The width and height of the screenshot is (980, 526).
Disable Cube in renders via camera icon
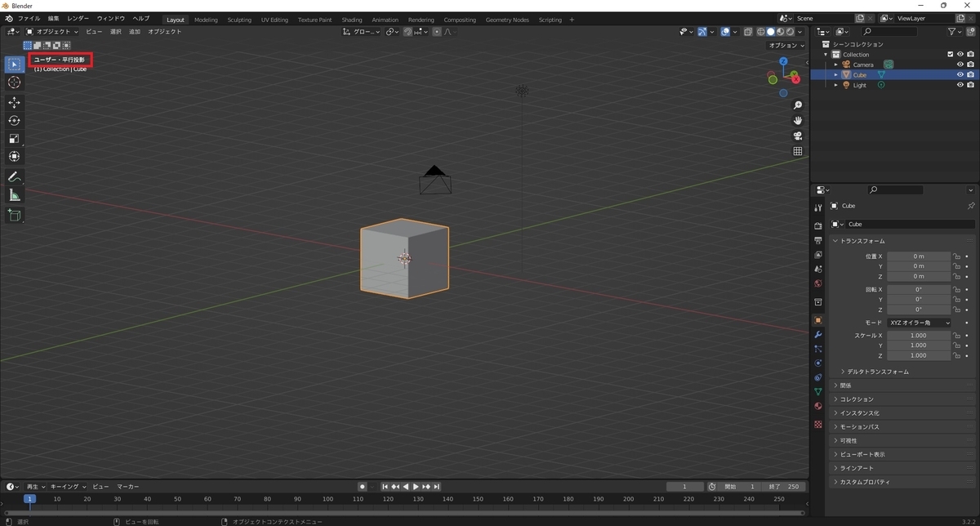(x=970, y=74)
